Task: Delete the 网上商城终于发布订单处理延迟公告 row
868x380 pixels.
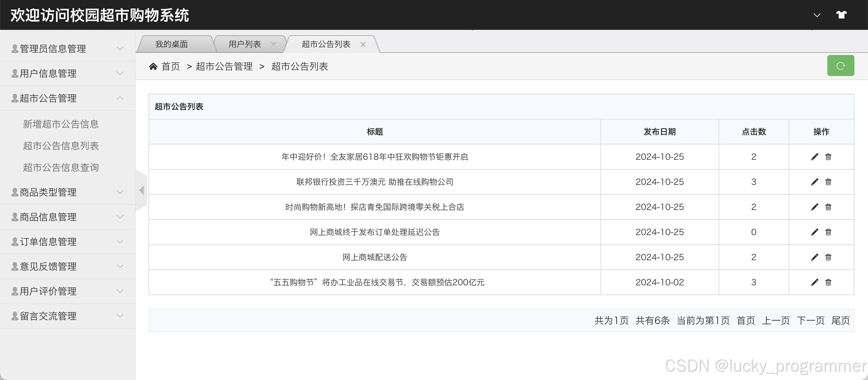Action: point(828,232)
